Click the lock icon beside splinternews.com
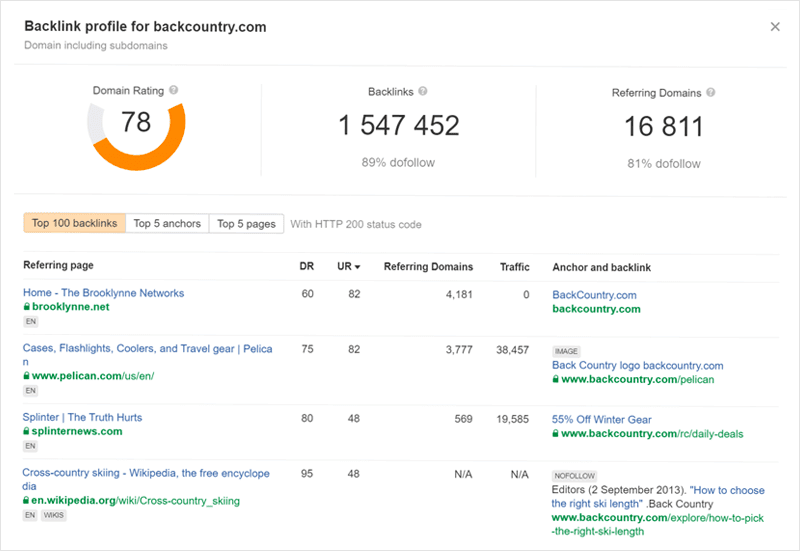The width and height of the screenshot is (800, 551). [27, 432]
